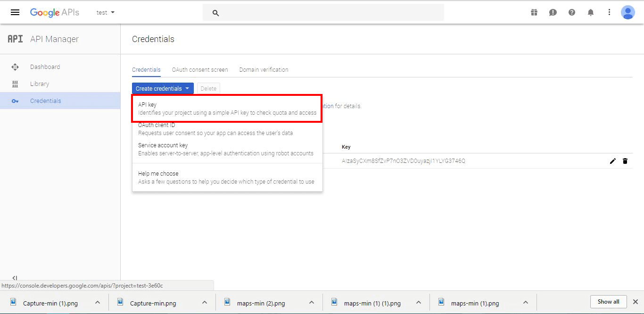The image size is (644, 314).
Task: Click the Dashboard sidebar icon
Action: point(15,67)
